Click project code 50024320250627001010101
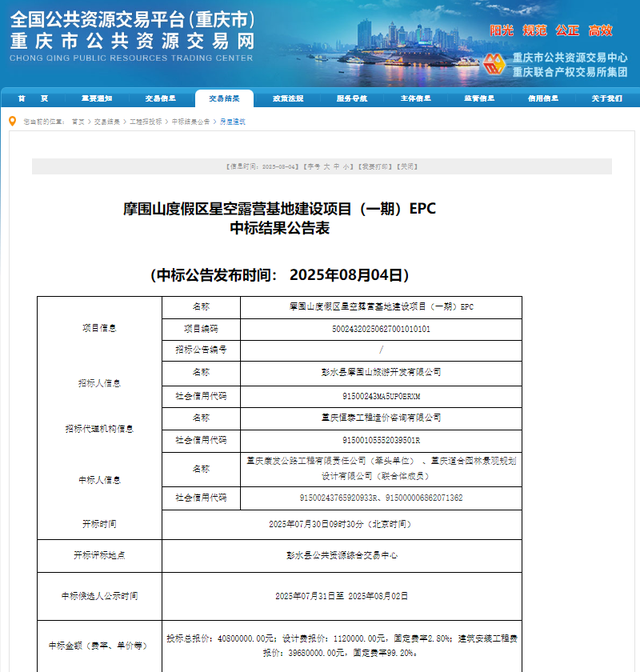 [381, 329]
